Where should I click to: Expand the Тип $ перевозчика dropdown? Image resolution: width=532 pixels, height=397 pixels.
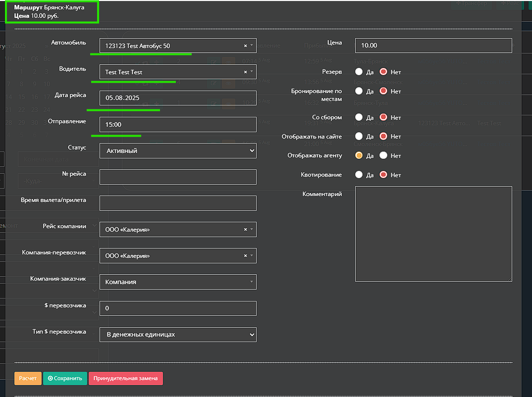pyautogui.click(x=178, y=334)
